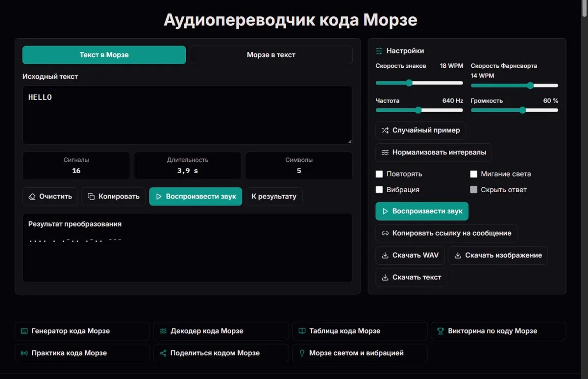Play sound from the settings panel button
The image size is (588, 379).
[422, 211]
